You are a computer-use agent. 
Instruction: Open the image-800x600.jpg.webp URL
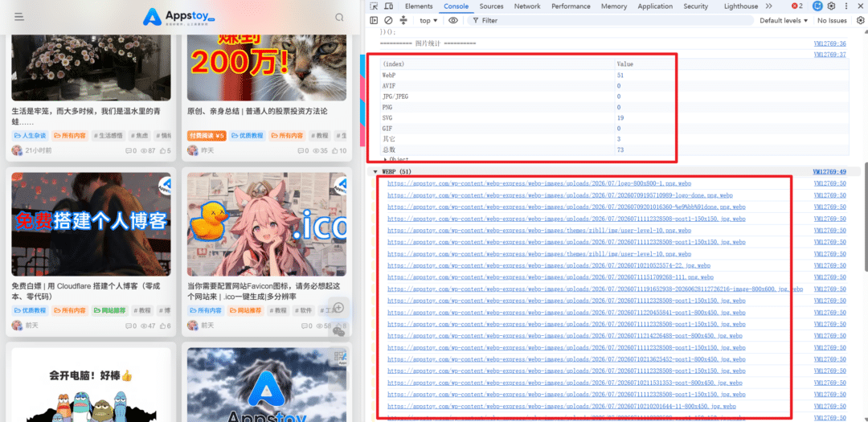tap(595, 289)
